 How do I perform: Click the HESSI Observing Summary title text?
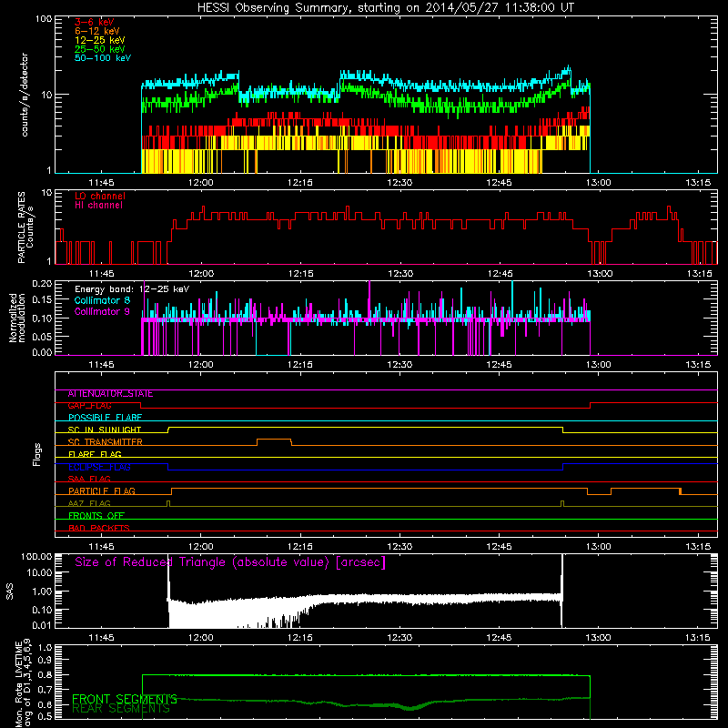pos(385,8)
